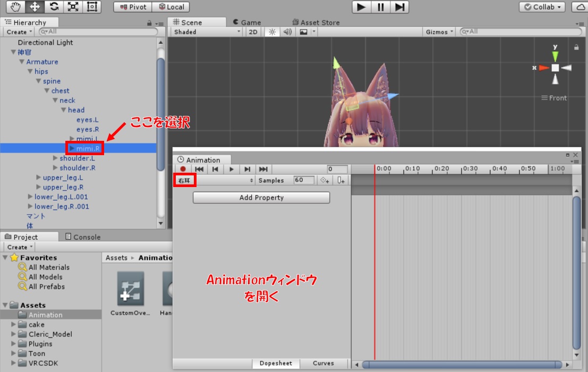The image size is (588, 372).
Task: Toggle scene lighting sun icon
Action: [x=272, y=32]
